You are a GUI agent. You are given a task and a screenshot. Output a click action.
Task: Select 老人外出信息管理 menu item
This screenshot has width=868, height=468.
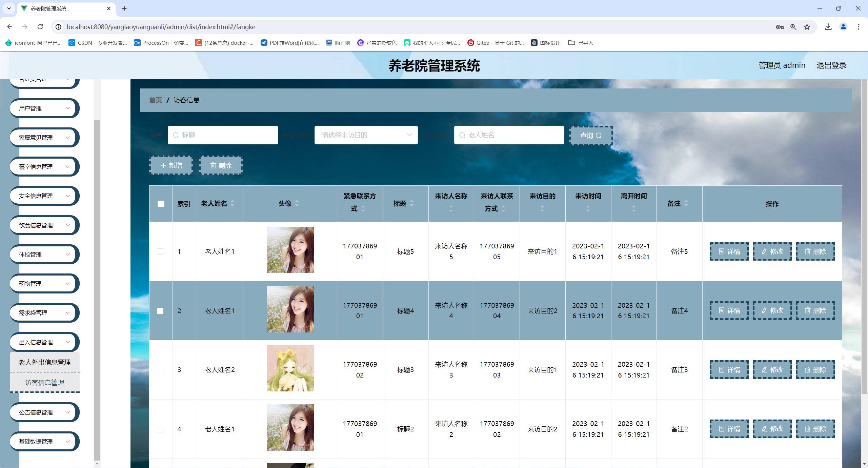pos(44,362)
